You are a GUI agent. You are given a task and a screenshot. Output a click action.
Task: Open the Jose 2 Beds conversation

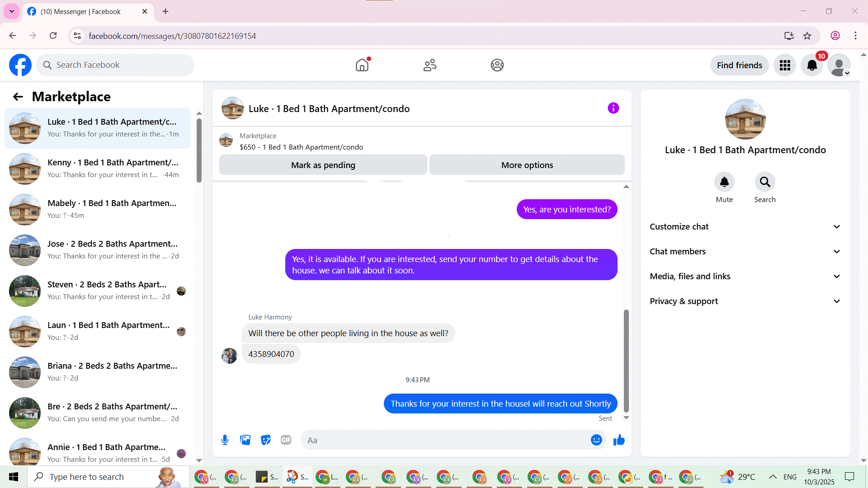97,250
